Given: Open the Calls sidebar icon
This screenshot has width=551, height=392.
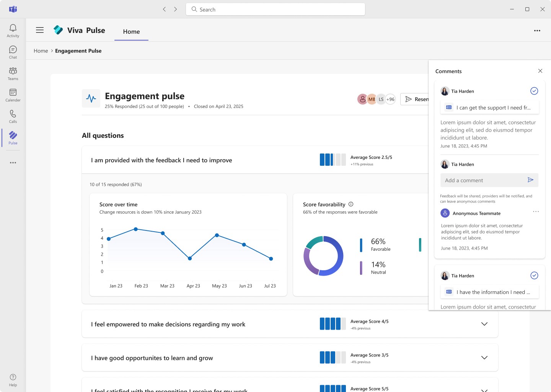Looking at the screenshot, I should click(x=13, y=117).
